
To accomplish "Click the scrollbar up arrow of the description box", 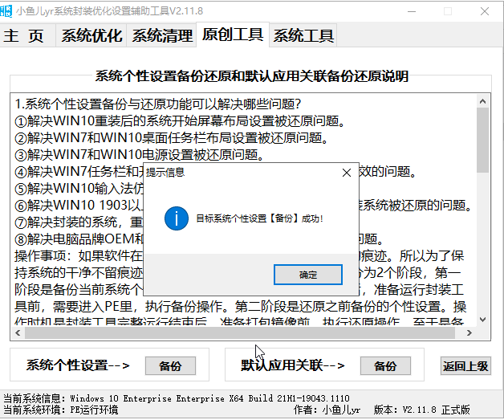I will pyautogui.click(x=482, y=101).
